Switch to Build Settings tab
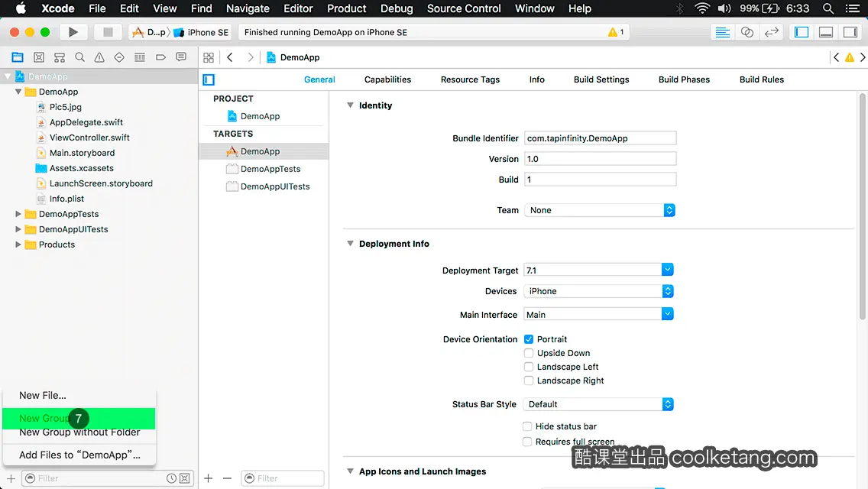This screenshot has width=868, height=489. [x=601, y=79]
